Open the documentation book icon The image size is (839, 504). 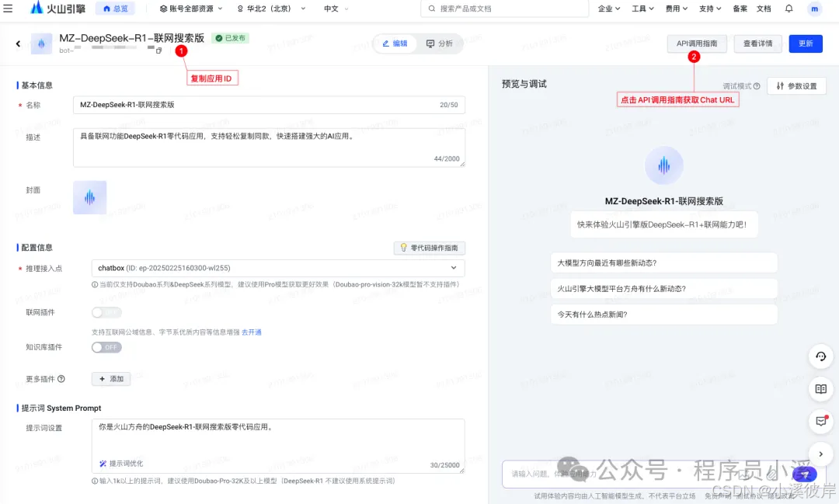coord(821,389)
